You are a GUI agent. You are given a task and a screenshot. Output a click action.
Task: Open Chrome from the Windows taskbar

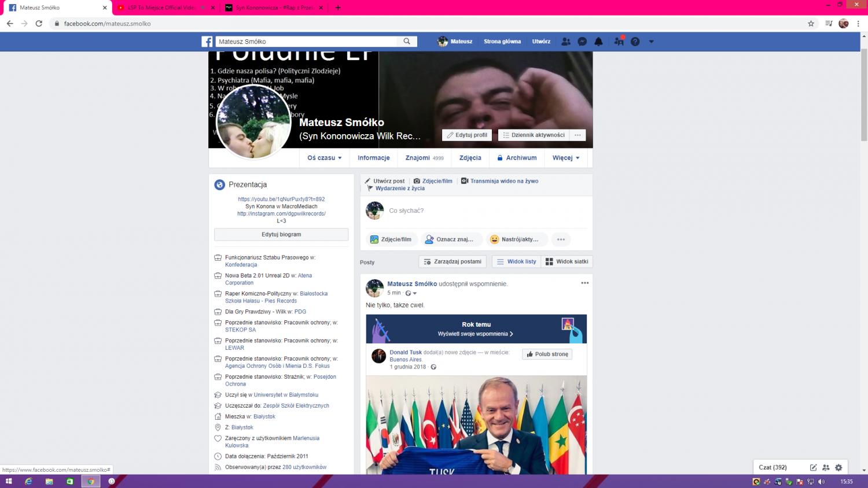click(x=90, y=481)
